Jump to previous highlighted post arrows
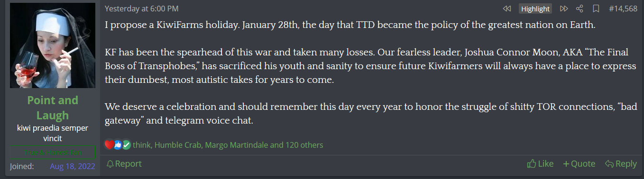This screenshot has width=644, height=179. [507, 9]
